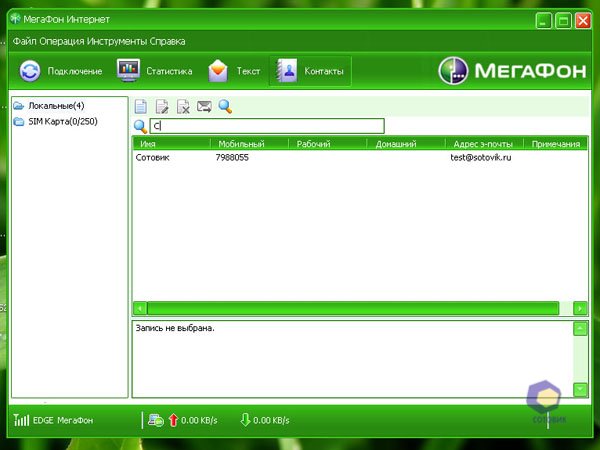The height and width of the screenshot is (450, 600).
Task: Click the horizontal scrollbar left arrow
Action: (x=140, y=308)
